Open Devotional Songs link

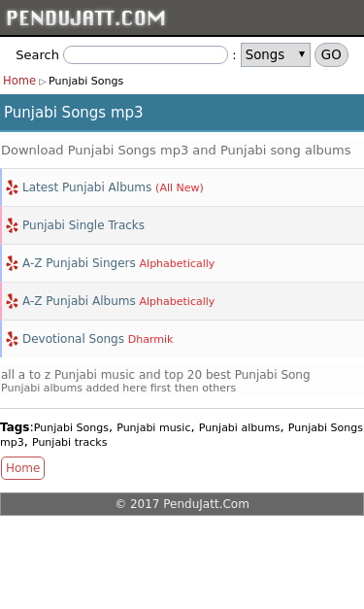pos(74,339)
